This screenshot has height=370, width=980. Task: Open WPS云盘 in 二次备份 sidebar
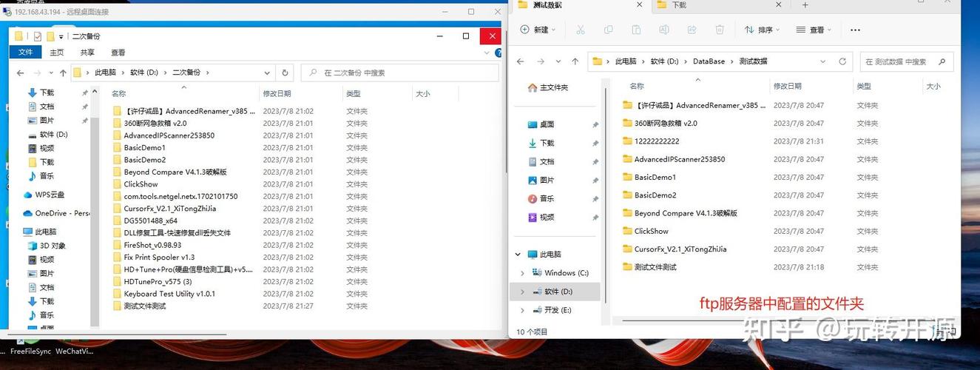pyautogui.click(x=44, y=195)
